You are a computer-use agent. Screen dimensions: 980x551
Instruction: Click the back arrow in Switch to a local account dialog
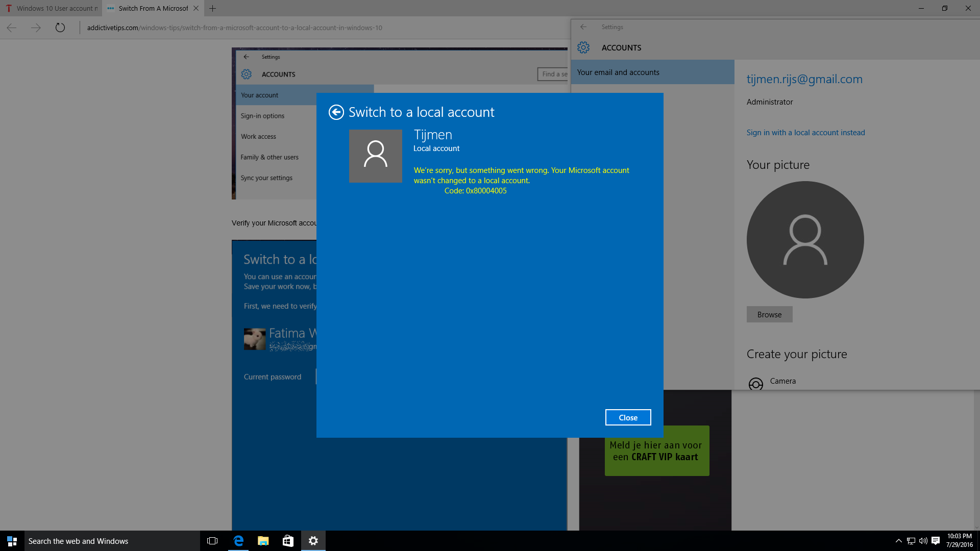(x=336, y=112)
